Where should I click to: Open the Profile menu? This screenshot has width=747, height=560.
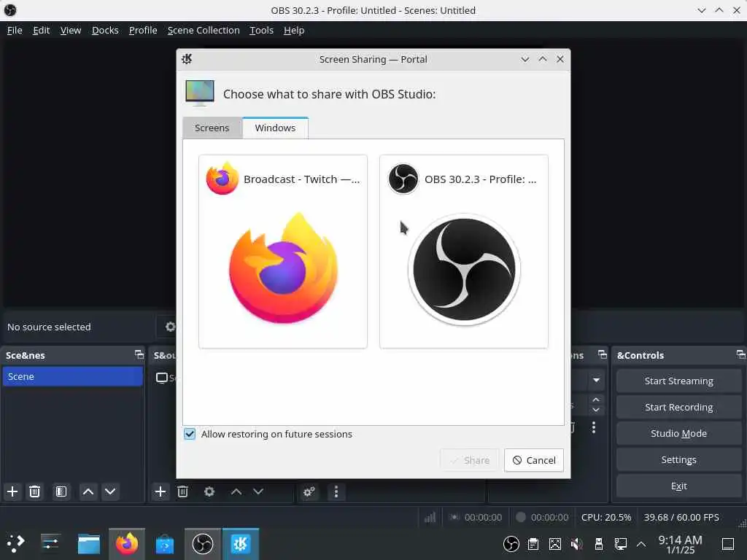point(143,30)
